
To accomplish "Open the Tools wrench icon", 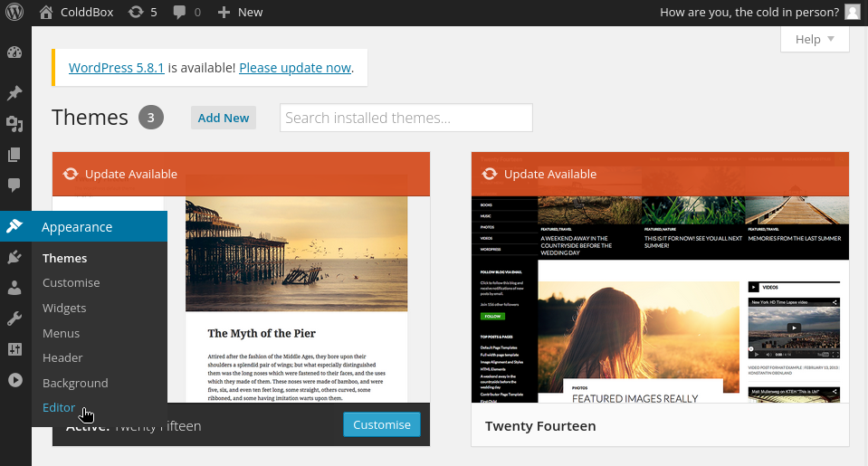I will (14, 319).
